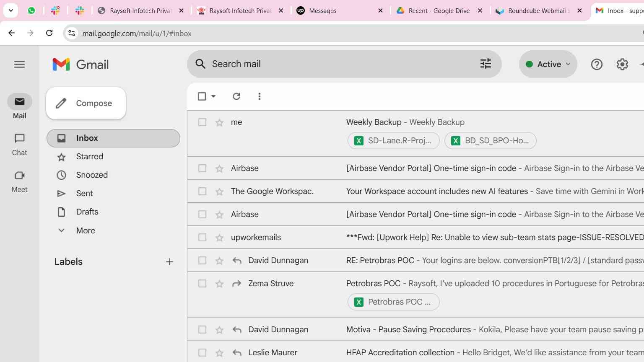644x362 pixels.
Task: Star the Motiva Pause Saving Procedures email
Action: [x=219, y=330]
